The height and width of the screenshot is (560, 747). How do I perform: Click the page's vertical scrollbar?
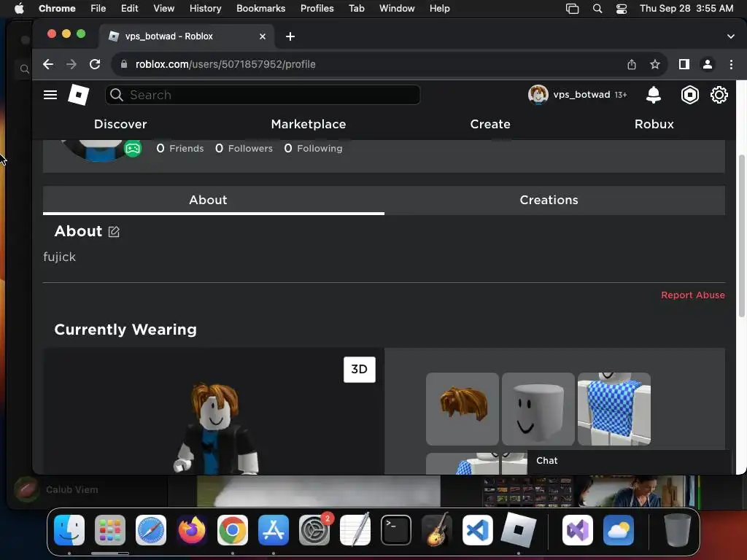pyautogui.click(x=741, y=236)
